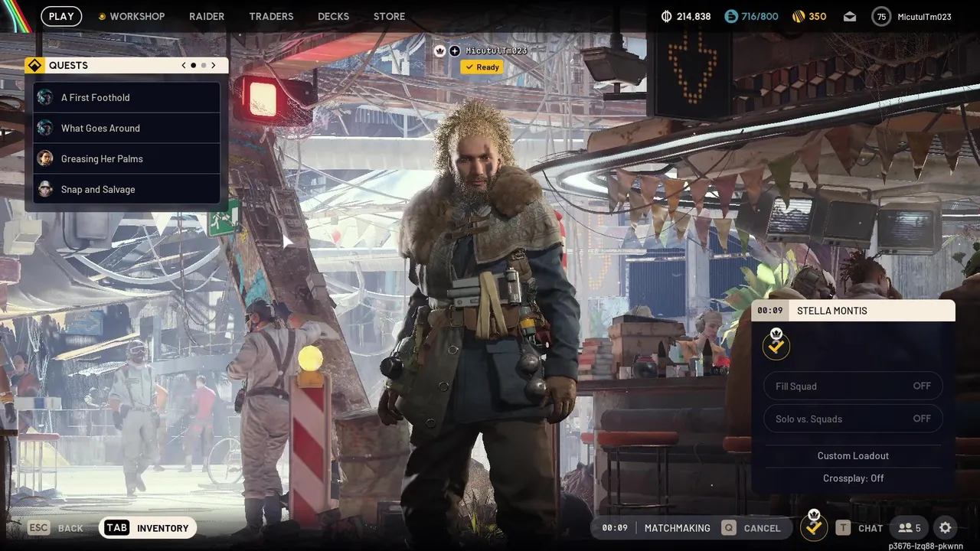Open the Greasing Her Palms quest
Image resolution: width=980 pixels, height=551 pixels.
126,158
